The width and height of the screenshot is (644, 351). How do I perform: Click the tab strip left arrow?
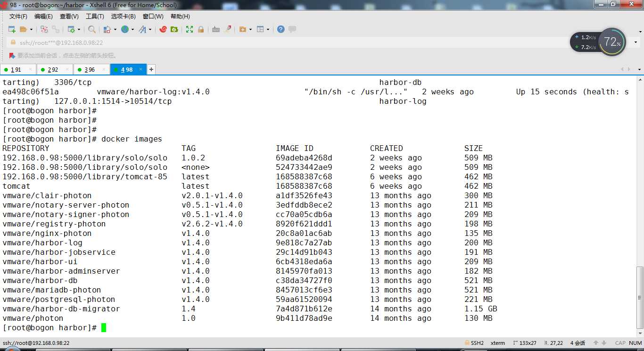tap(622, 69)
